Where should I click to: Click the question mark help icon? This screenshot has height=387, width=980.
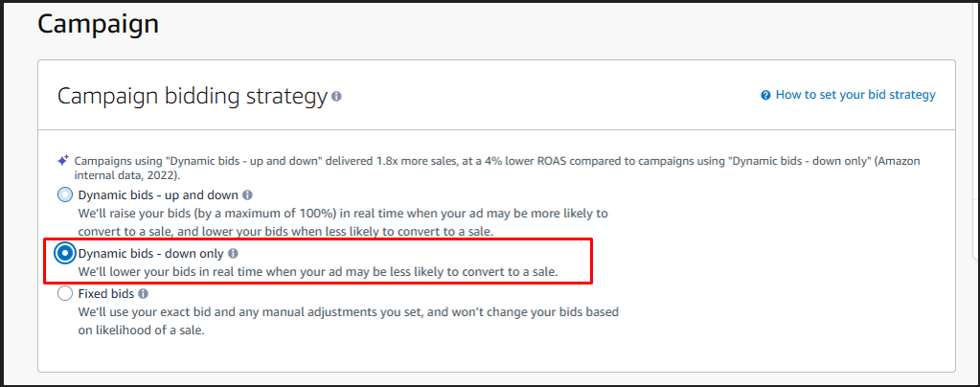tap(765, 95)
